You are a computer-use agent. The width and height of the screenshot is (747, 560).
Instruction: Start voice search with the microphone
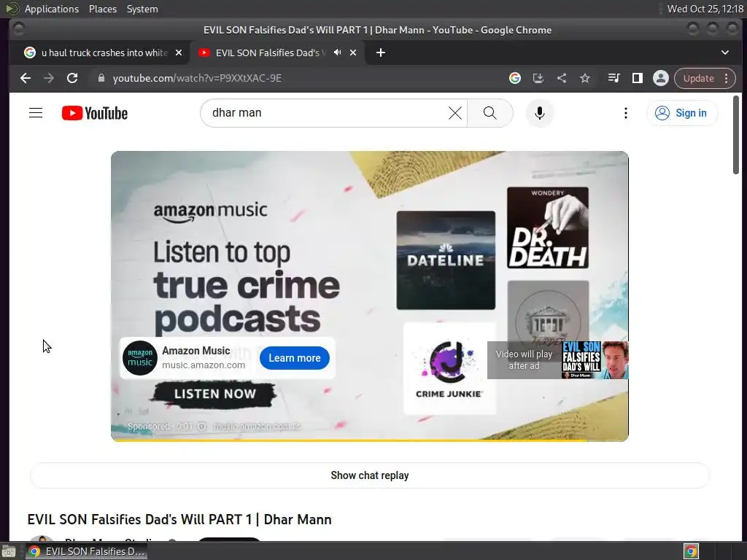539,113
